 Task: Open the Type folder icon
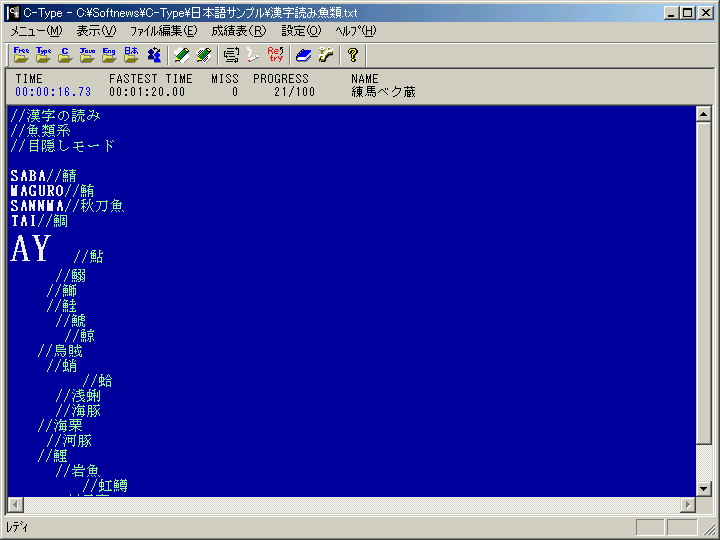tap(43, 55)
